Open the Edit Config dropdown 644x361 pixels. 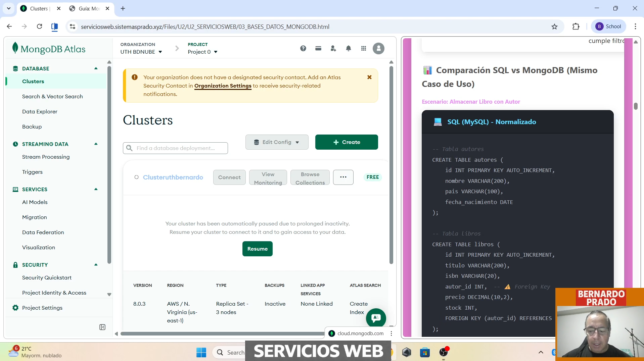point(277,142)
